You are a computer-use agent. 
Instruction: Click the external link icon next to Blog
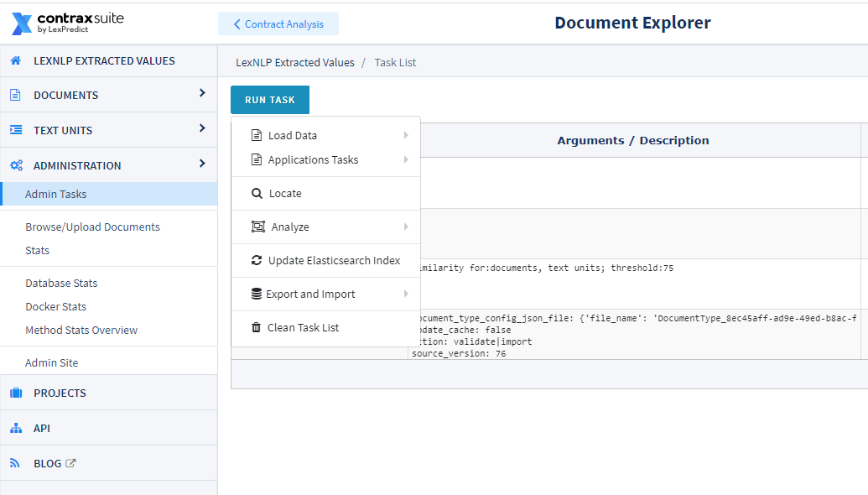70,463
